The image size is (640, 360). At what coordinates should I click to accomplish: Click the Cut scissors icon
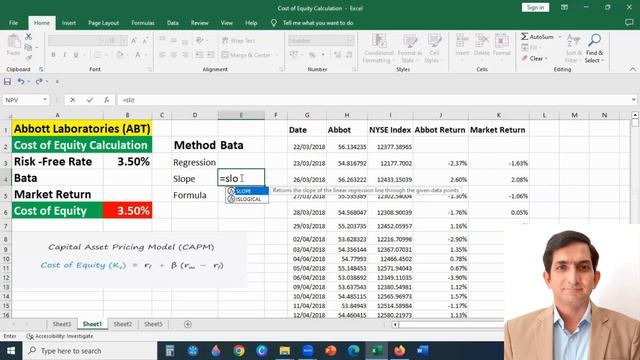tap(28, 37)
